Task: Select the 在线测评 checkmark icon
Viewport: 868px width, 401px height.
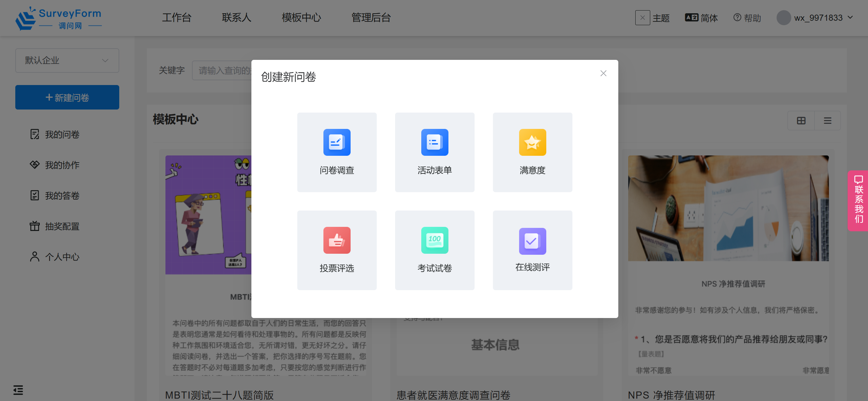Action: click(x=532, y=241)
